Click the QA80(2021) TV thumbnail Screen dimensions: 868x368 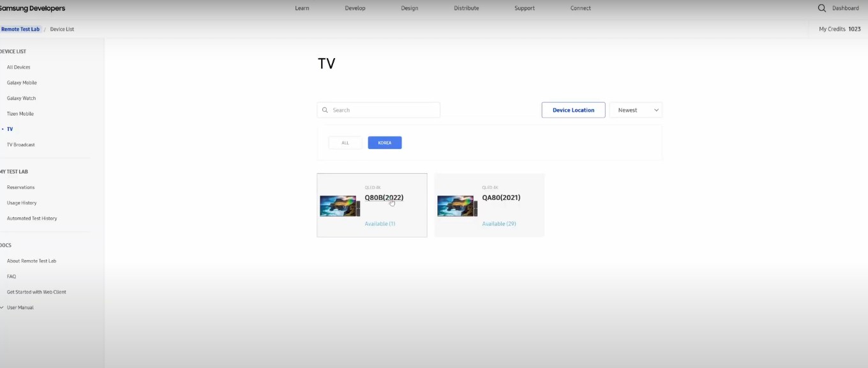pos(458,206)
